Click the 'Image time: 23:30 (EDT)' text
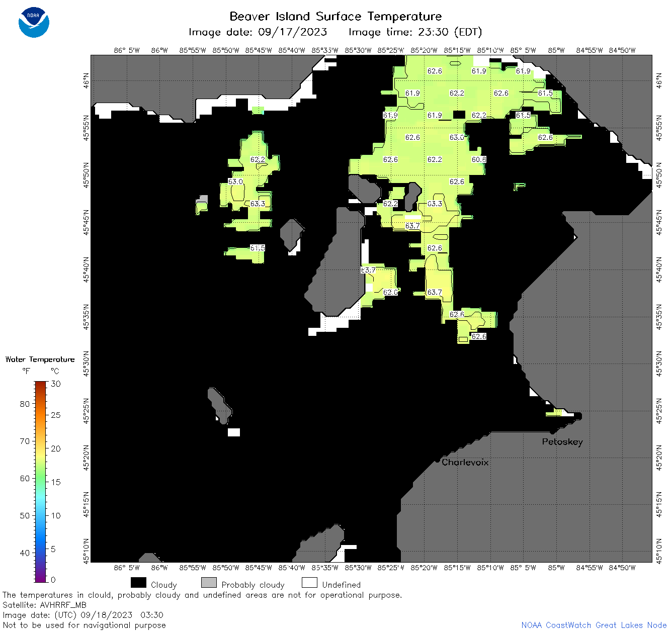This screenshot has width=672, height=633. click(415, 32)
